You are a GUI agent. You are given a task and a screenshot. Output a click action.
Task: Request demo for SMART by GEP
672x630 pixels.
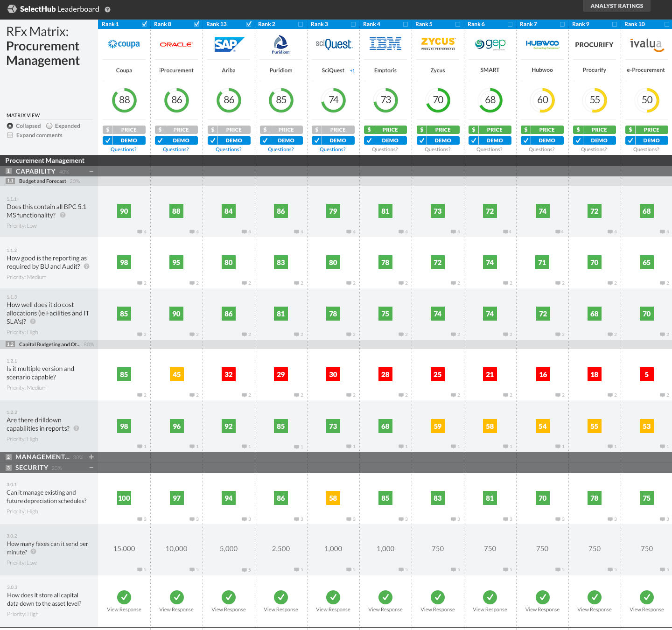coord(490,140)
